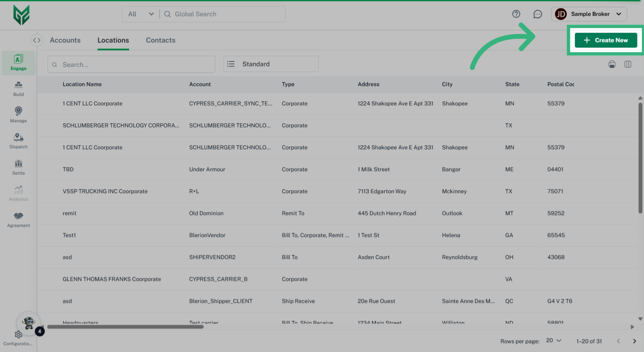Click the printer icon above table
Image resolution: width=644 pixels, height=352 pixels.
pos(612,64)
